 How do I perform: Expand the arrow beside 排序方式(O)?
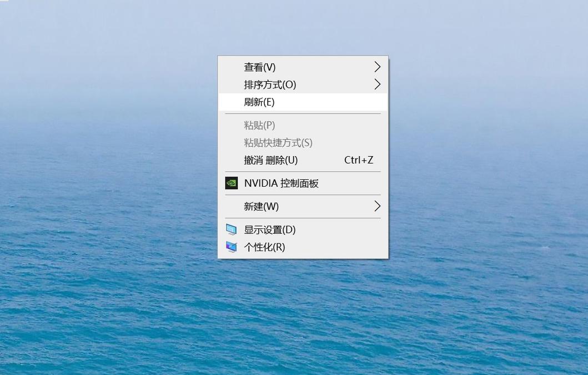coord(377,84)
